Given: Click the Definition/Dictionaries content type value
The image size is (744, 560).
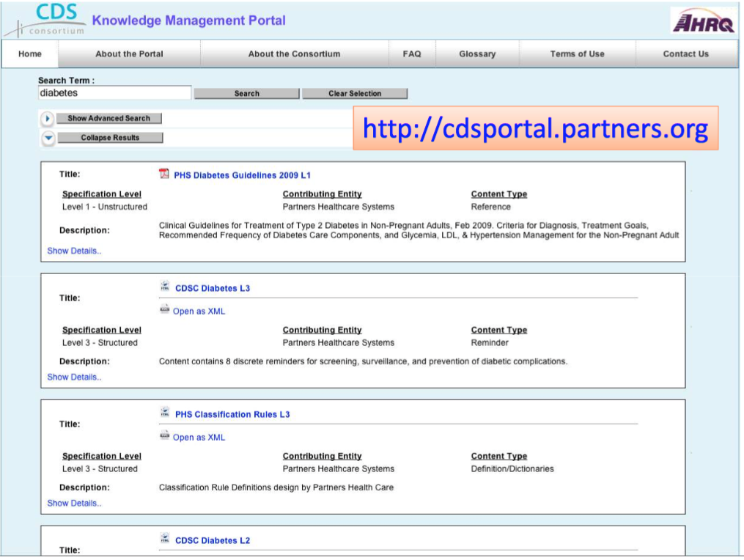Looking at the screenshot, I should tap(512, 469).
